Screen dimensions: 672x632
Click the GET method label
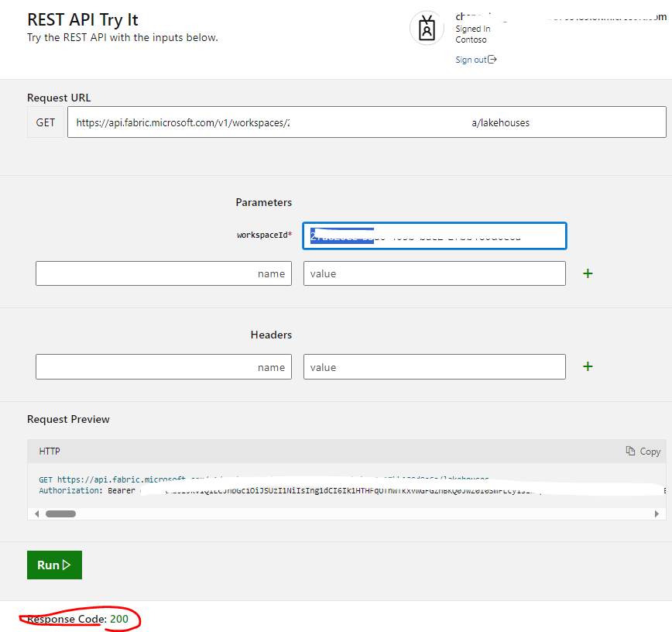click(46, 122)
